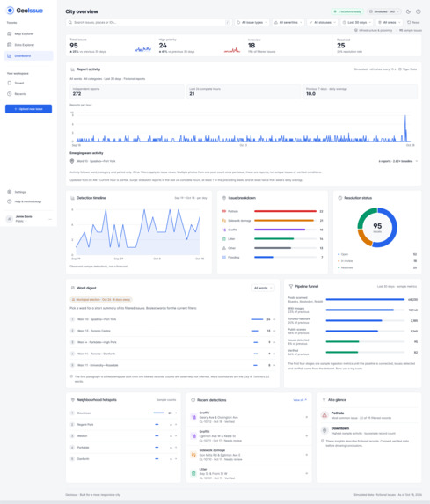Open the All wards dropdown in Ward digest

tap(263, 288)
